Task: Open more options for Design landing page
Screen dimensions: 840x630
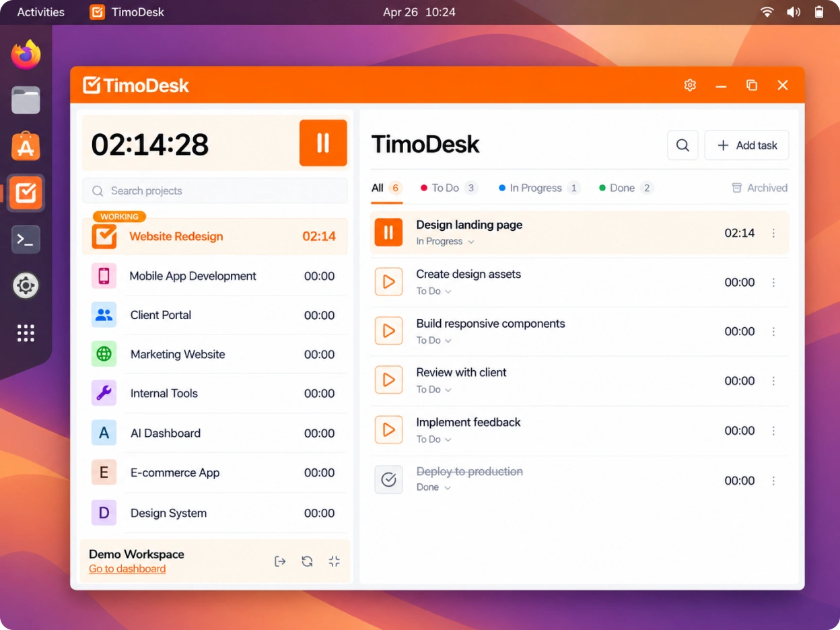Action: click(773, 233)
